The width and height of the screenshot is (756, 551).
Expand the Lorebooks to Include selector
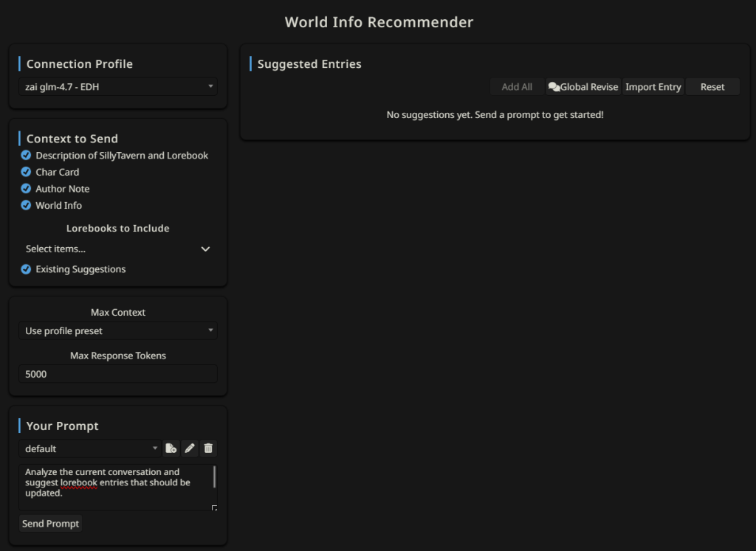coord(118,249)
